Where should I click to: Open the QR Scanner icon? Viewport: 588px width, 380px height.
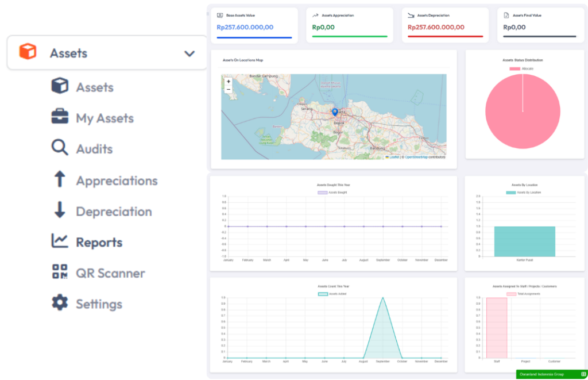pyautogui.click(x=60, y=272)
